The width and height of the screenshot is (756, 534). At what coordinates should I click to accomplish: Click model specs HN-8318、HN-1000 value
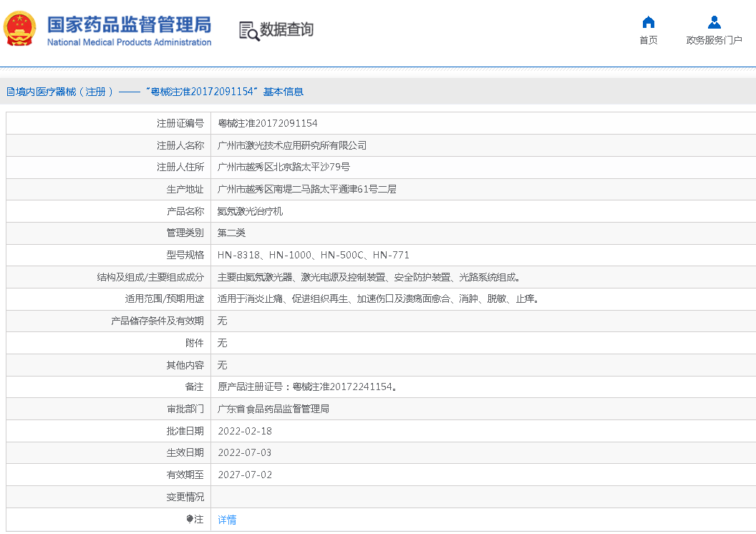(314, 255)
